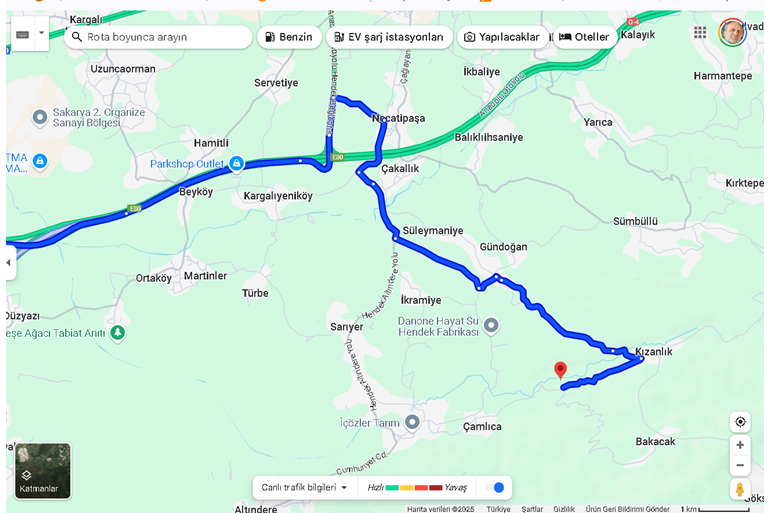Click the Rota boyunca arayın search field

[x=158, y=37]
